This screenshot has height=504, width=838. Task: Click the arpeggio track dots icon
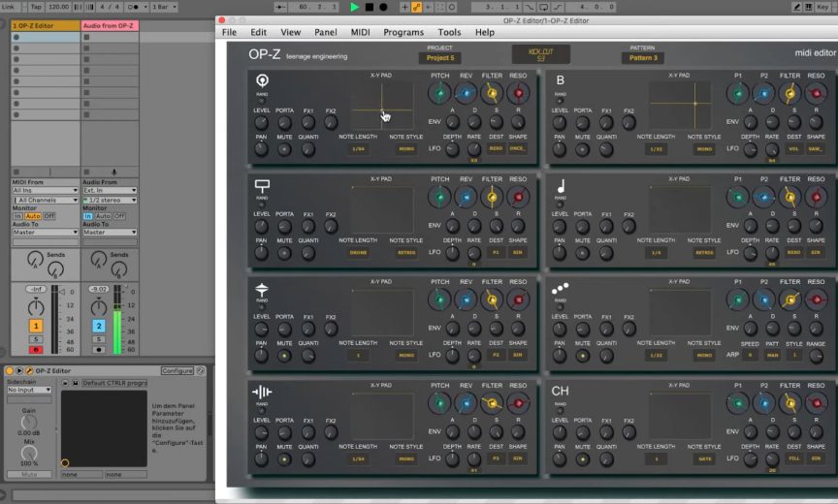pos(560,288)
